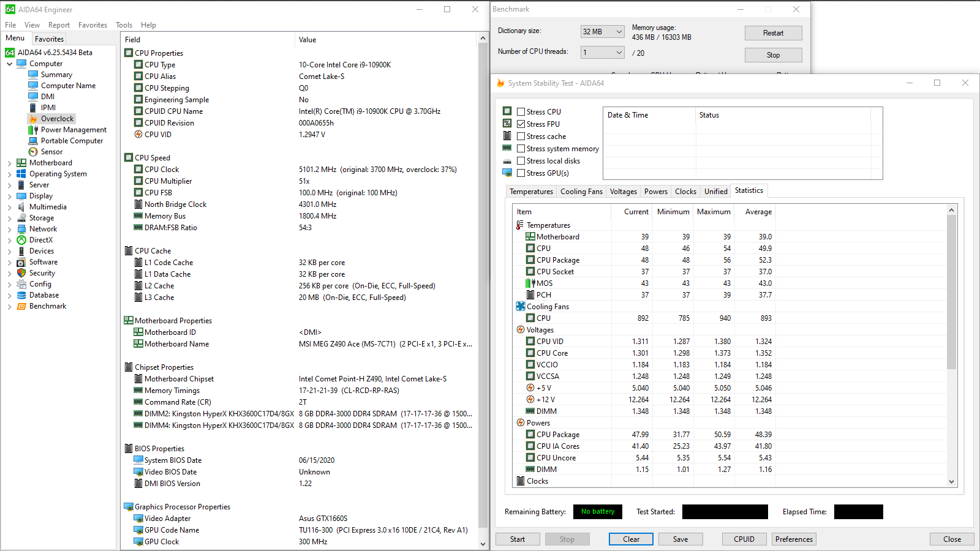
Task: Click the Voltages icon in Statistics list
Action: (x=521, y=330)
